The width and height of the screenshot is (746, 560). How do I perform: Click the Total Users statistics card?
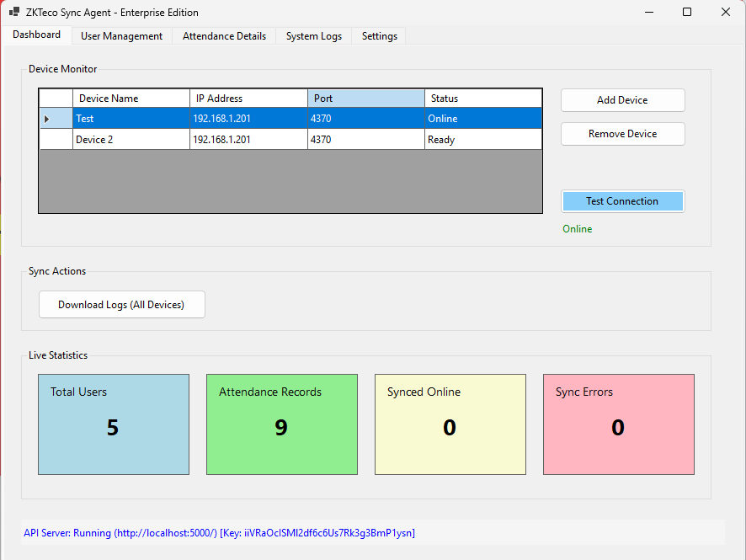(113, 424)
